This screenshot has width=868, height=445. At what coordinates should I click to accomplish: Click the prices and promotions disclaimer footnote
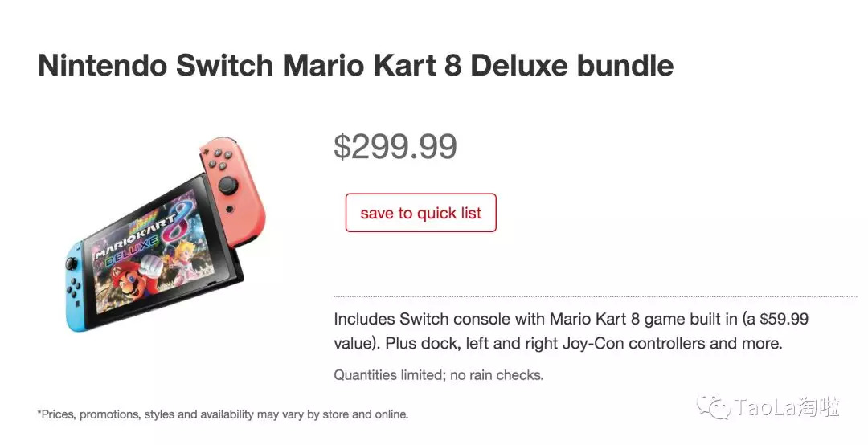[x=223, y=414]
